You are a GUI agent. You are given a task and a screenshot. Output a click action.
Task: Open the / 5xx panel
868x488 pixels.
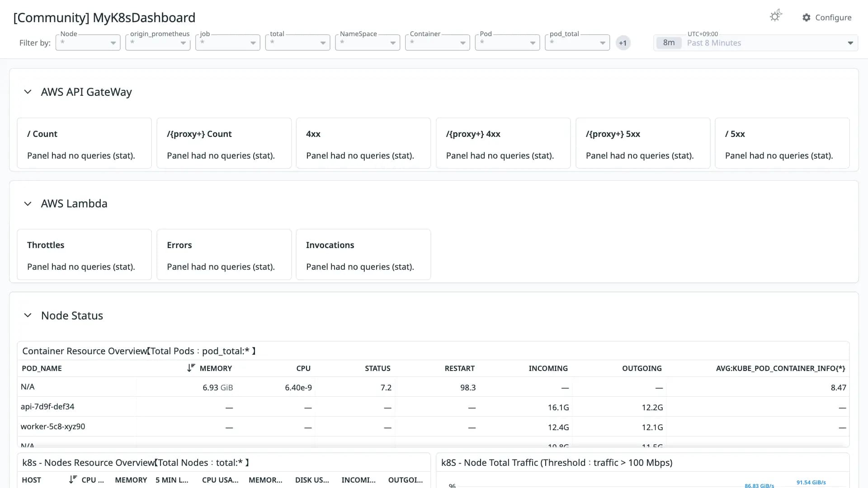[782, 143]
